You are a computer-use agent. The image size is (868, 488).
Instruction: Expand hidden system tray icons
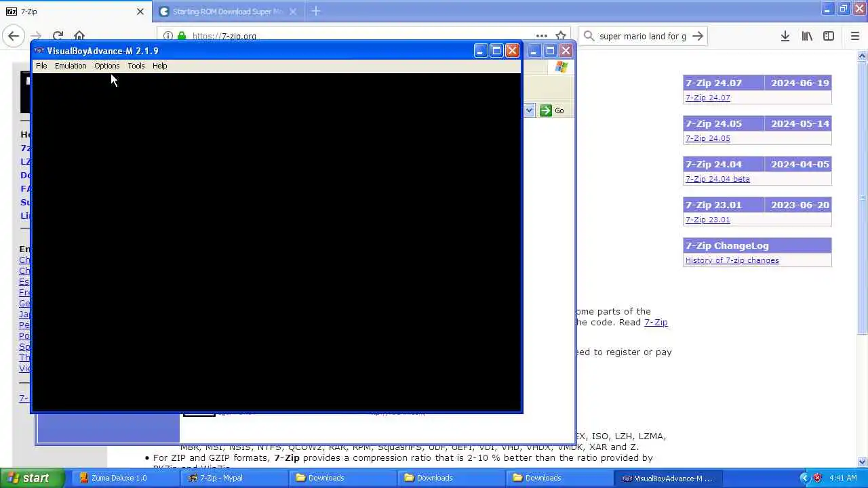pyautogui.click(x=804, y=478)
